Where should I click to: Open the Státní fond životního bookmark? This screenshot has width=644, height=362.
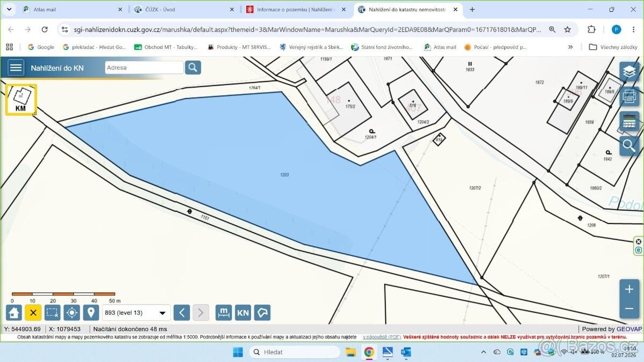[382, 47]
